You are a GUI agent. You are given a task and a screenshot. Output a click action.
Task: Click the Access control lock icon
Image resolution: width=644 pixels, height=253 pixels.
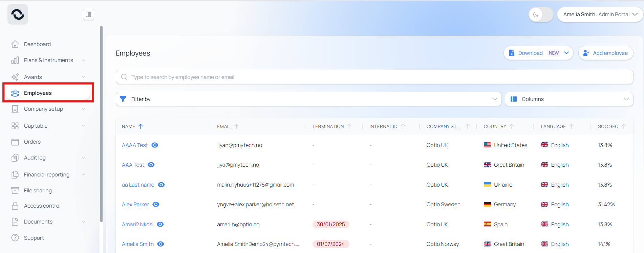[x=15, y=206]
